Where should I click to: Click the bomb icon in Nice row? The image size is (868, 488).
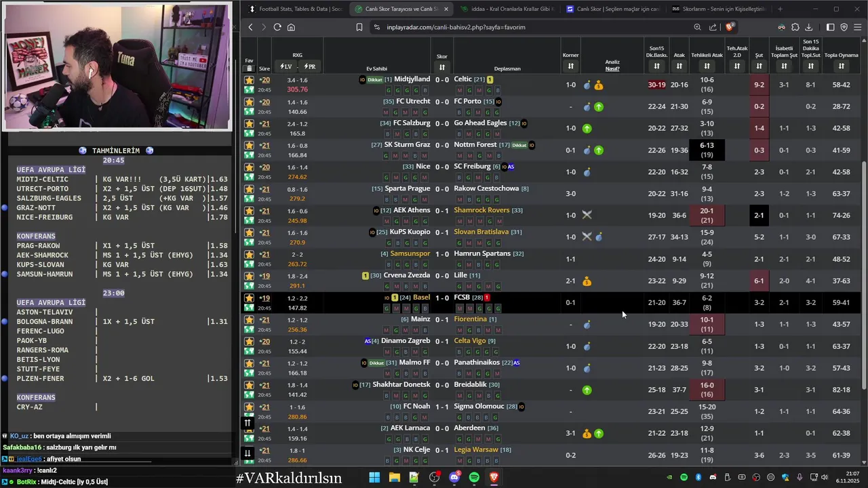(587, 172)
